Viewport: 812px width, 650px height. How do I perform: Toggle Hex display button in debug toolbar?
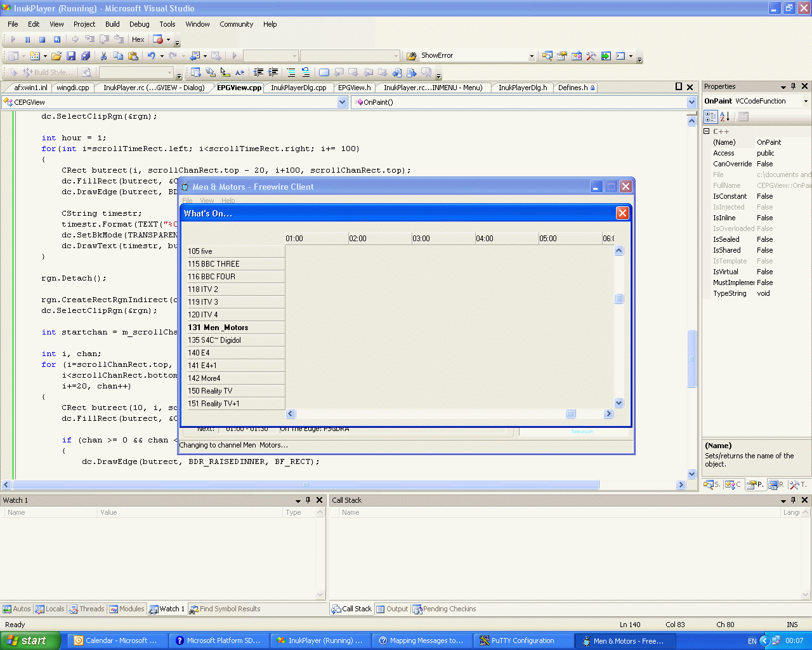(138, 39)
